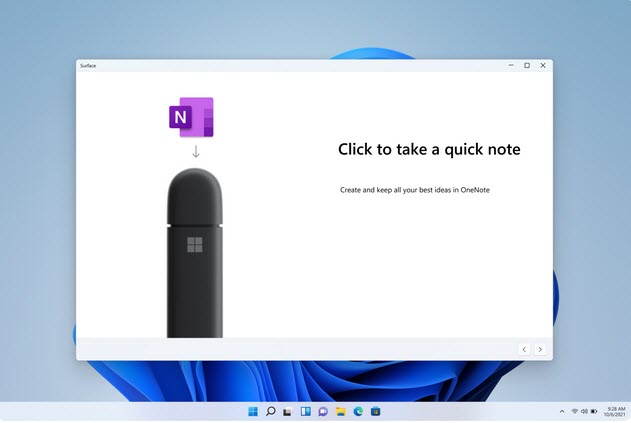
Task: Go back with the previous page arrow
Action: (524, 349)
